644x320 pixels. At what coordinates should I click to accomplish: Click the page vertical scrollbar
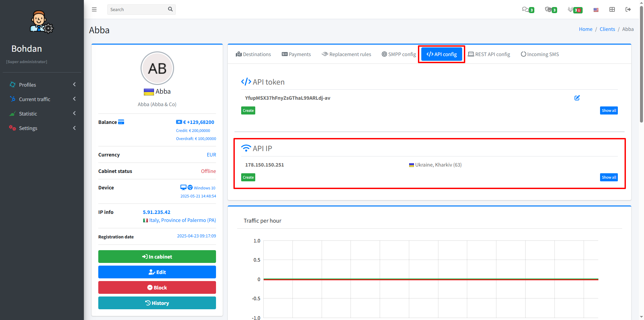[x=641, y=67]
